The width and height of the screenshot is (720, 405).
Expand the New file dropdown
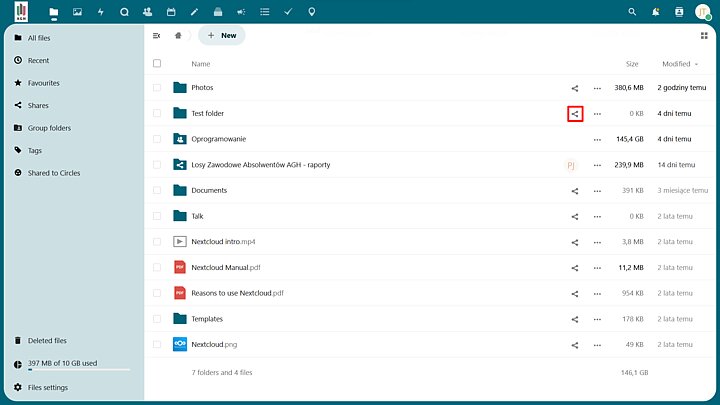pyautogui.click(x=221, y=35)
